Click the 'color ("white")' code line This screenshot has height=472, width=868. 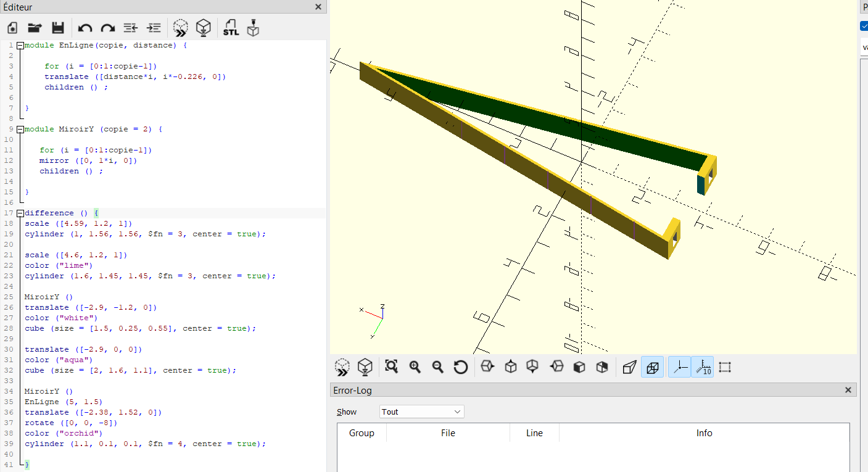[x=61, y=318]
